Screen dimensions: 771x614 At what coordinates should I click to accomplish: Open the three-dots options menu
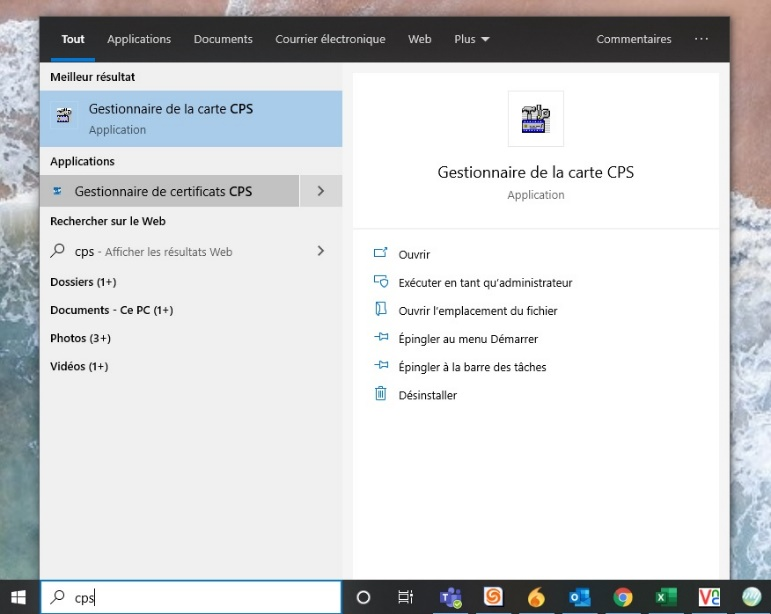coord(701,39)
